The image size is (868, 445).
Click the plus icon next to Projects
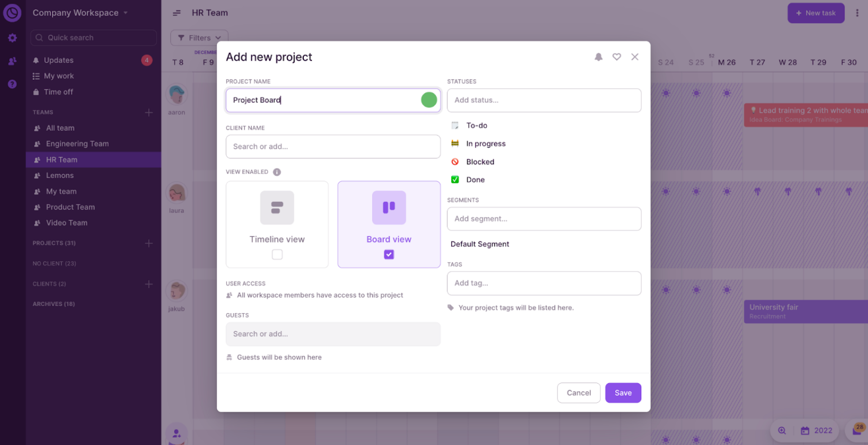pos(149,243)
